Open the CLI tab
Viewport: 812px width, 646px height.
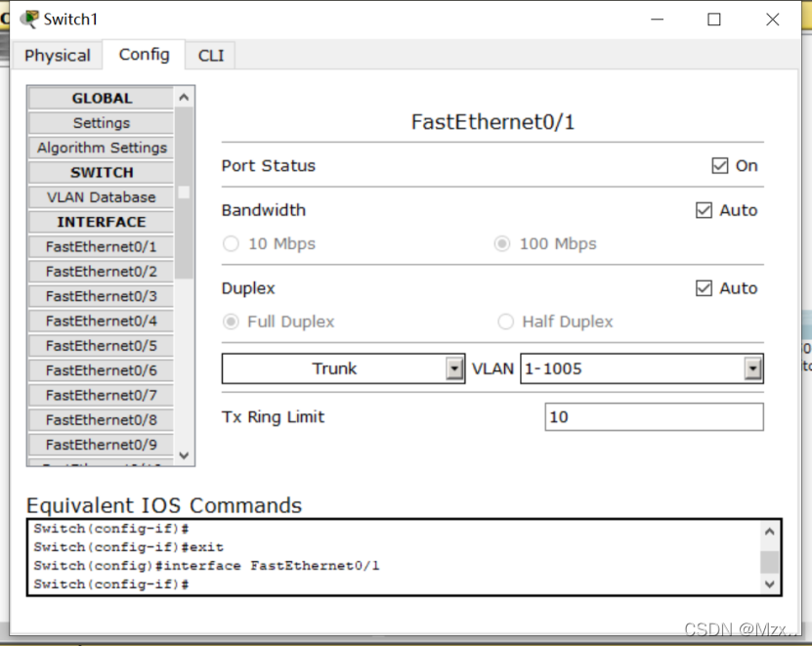tap(211, 56)
